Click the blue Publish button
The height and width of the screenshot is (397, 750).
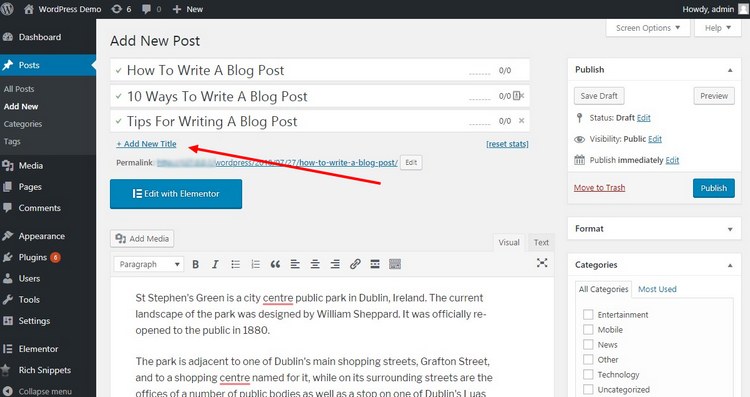(x=714, y=188)
